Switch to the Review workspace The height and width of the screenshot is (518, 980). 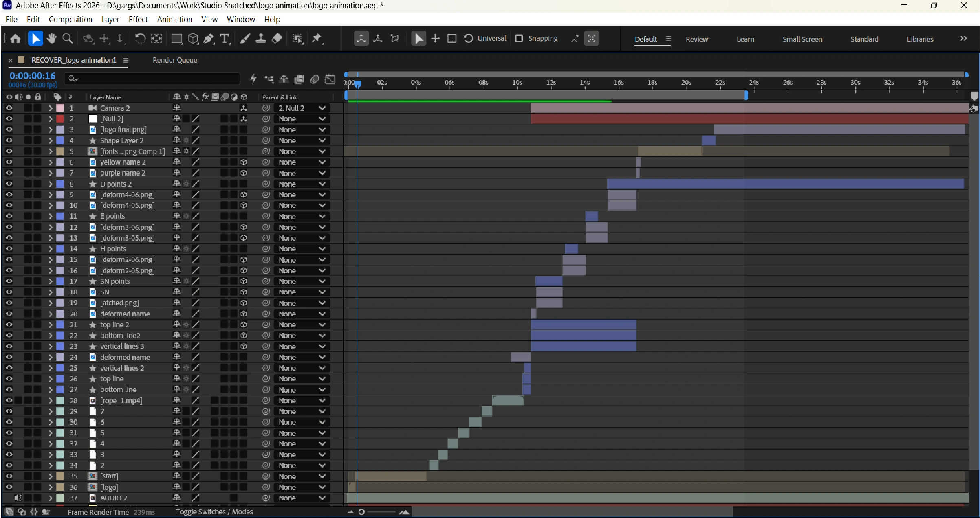(697, 39)
